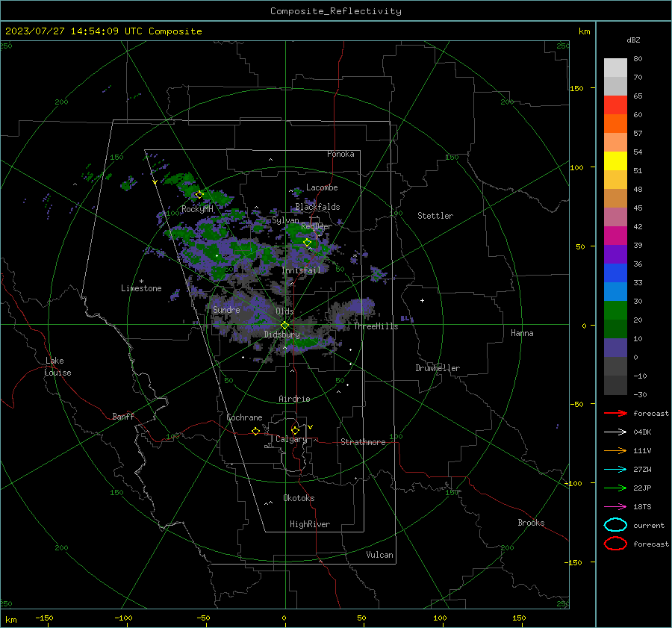This screenshot has width=672, height=628.
Task: Click the cyan 'current' ellipse legend icon
Action: pos(615,525)
